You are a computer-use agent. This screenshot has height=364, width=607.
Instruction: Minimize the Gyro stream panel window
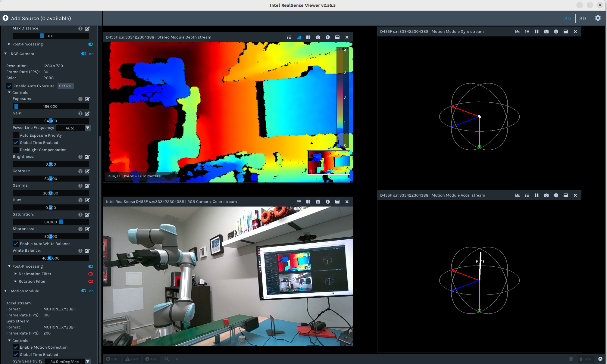coord(565,32)
